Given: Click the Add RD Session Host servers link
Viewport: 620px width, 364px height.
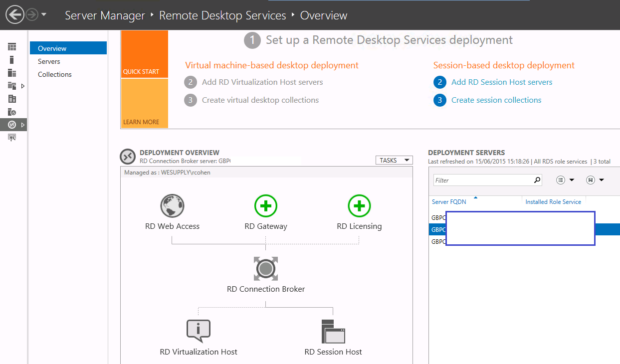Looking at the screenshot, I should (502, 82).
